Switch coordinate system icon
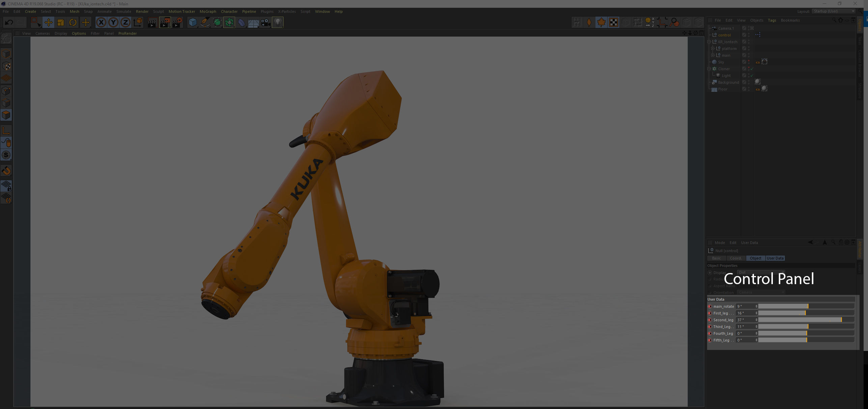 coord(138,23)
